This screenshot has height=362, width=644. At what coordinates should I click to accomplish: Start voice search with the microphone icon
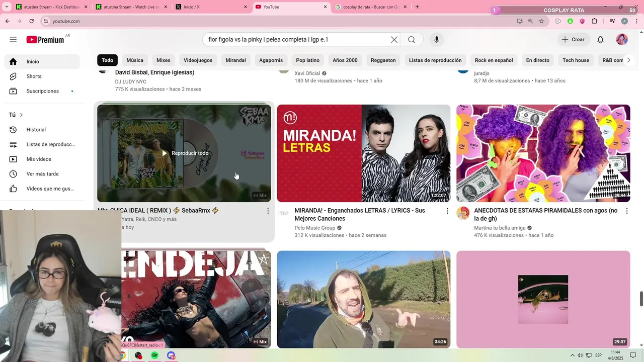click(437, 40)
